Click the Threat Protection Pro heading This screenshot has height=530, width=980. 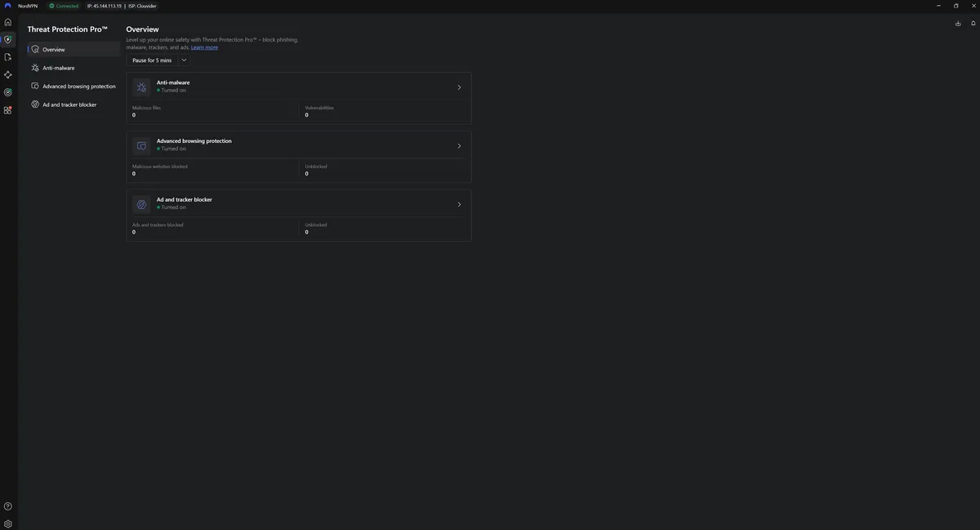(x=67, y=29)
